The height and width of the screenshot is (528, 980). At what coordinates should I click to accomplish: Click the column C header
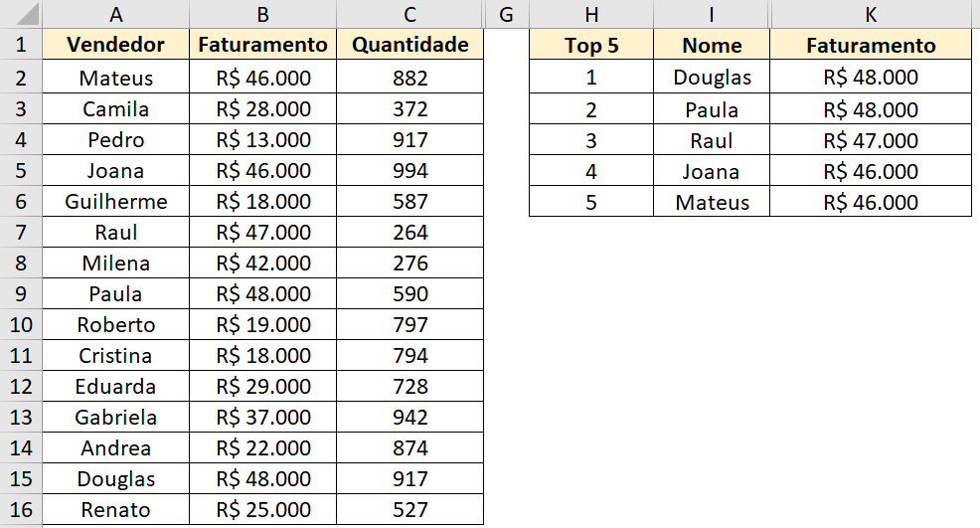click(x=409, y=15)
